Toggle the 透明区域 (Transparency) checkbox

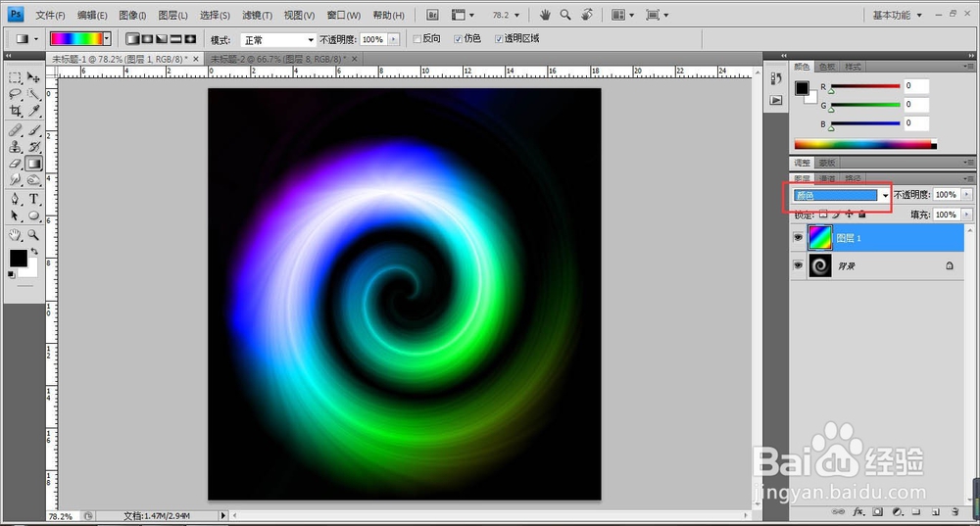pos(499,39)
